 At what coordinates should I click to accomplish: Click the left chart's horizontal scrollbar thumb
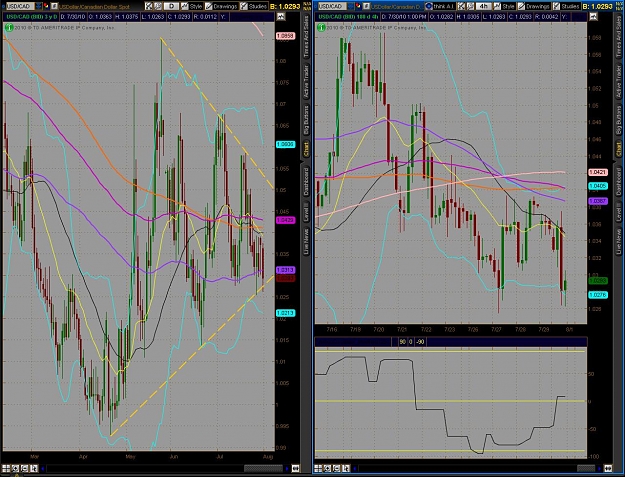(x=263, y=469)
